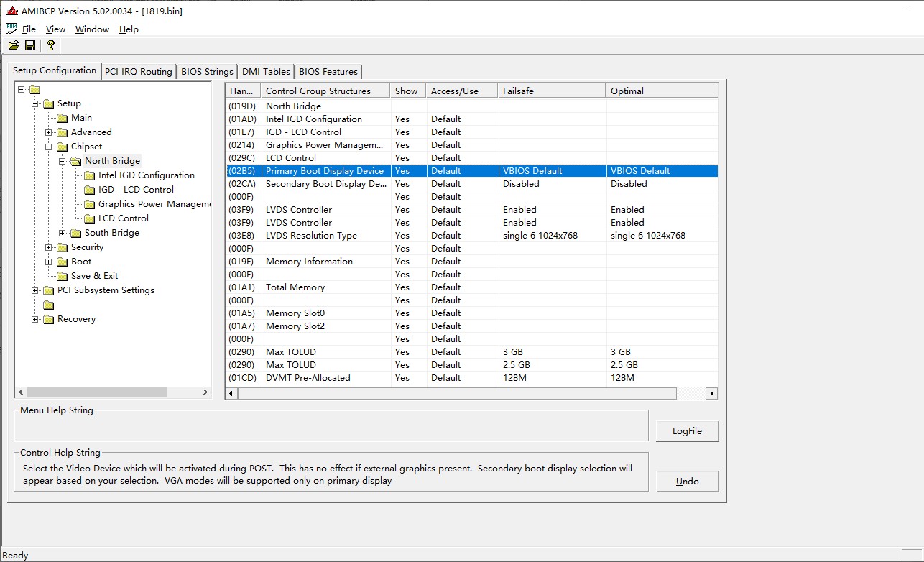The height and width of the screenshot is (562, 924).
Task: Click the LCD Control folder icon in tree
Action: point(90,218)
